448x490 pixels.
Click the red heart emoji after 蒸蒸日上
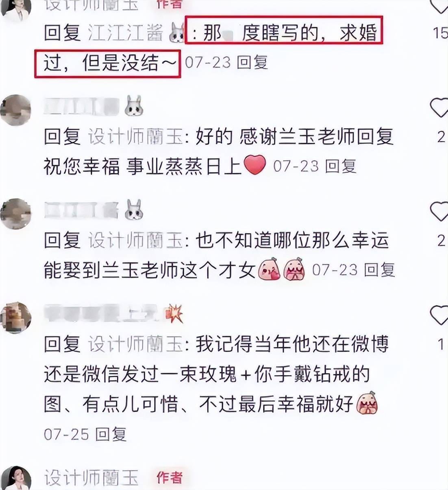254,165
